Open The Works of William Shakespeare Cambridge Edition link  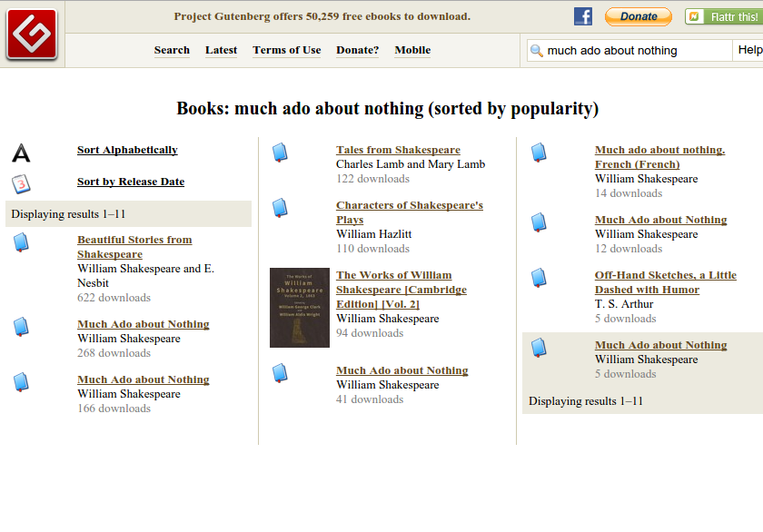401,290
